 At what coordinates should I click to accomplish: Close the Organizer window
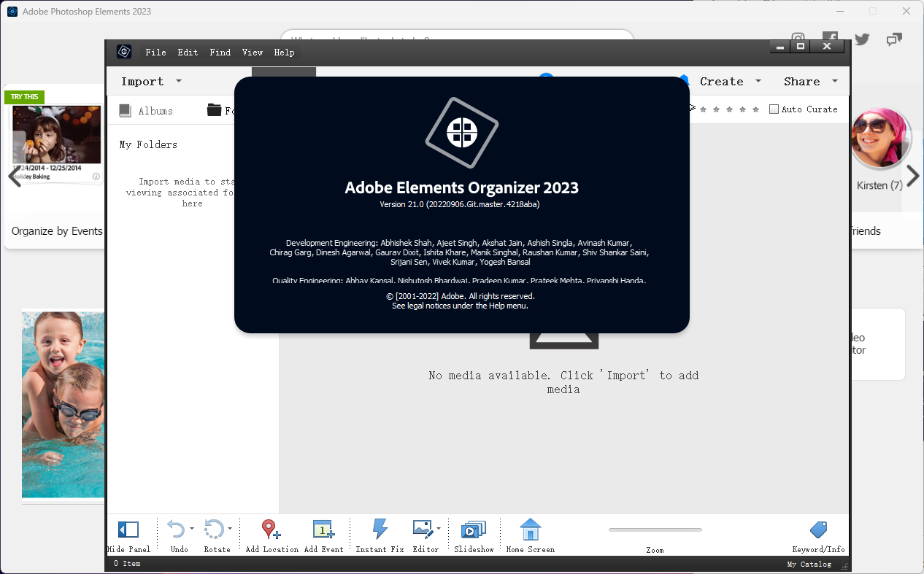(827, 47)
